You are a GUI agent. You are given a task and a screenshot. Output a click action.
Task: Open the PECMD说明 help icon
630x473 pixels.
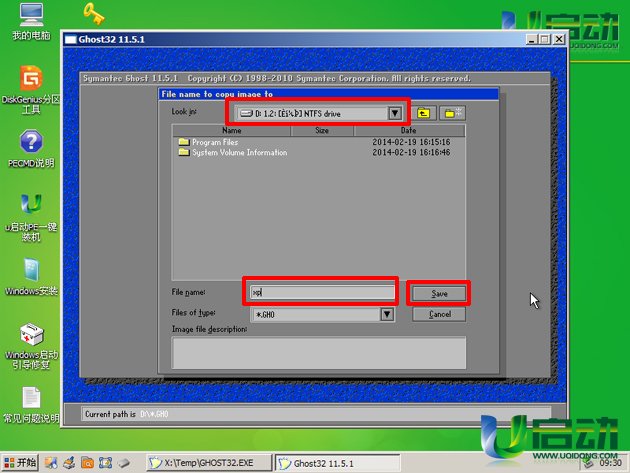(x=31, y=149)
